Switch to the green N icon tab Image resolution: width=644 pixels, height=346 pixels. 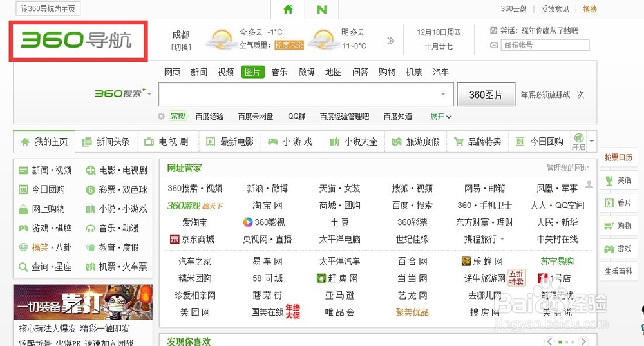pyautogui.click(x=321, y=9)
